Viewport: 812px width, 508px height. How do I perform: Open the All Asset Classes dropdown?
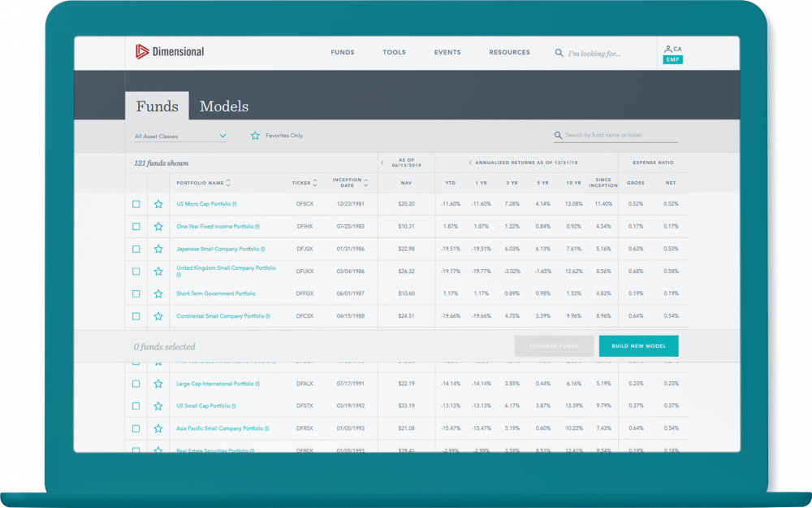pyautogui.click(x=180, y=136)
